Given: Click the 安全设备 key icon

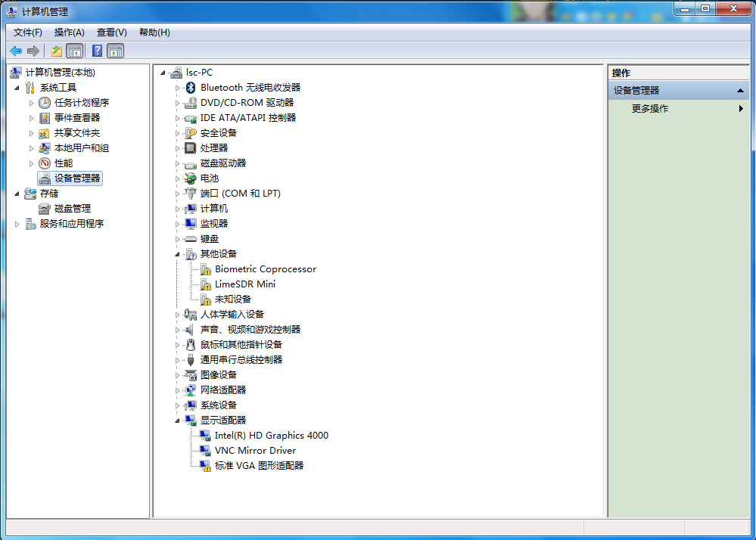Looking at the screenshot, I should 191,133.
